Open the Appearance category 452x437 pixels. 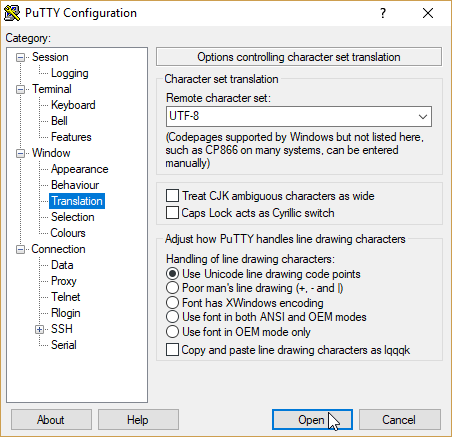coord(79,169)
